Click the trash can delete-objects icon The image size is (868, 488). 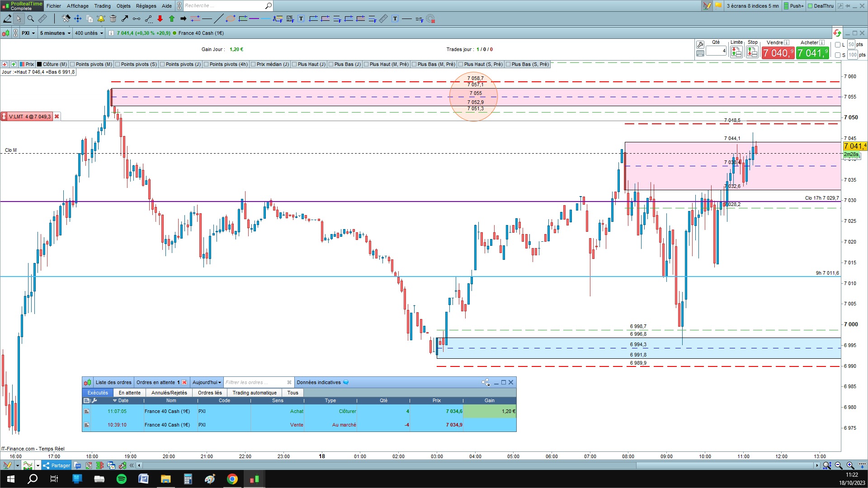[113, 19]
